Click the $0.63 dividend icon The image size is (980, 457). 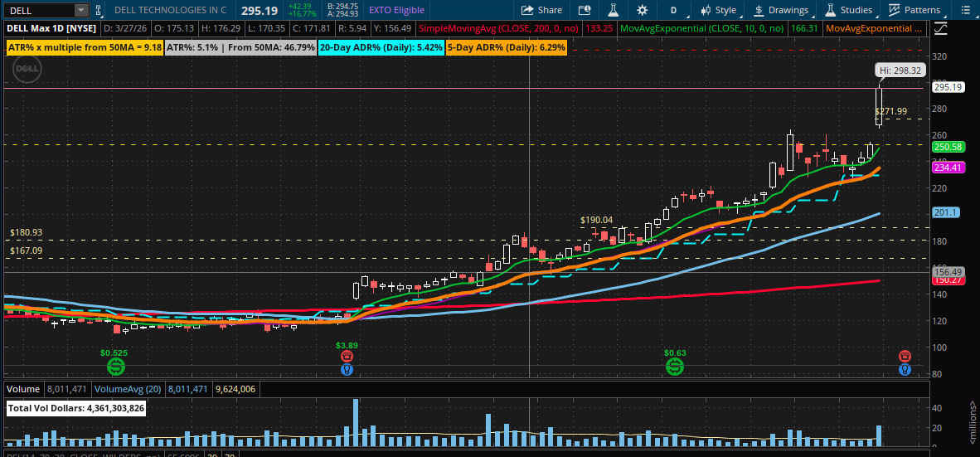(675, 367)
